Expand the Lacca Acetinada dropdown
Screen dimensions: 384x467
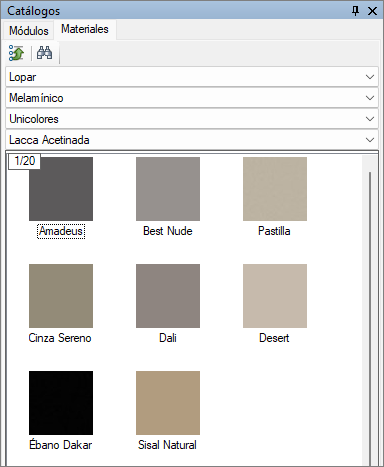tap(192, 140)
